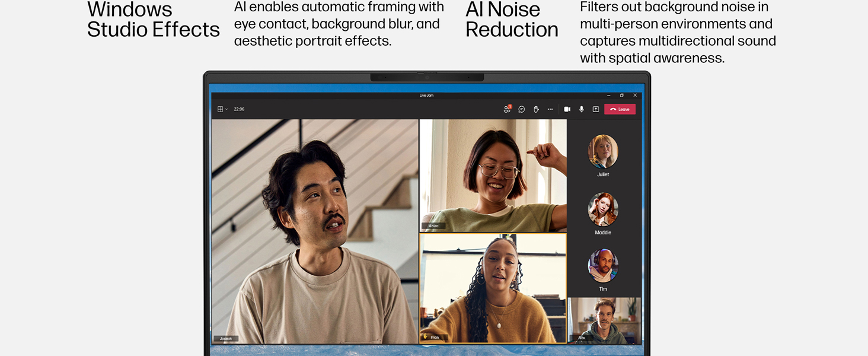Select Imon's highlighted video tile
The width and height of the screenshot is (868, 356).
pos(492,288)
